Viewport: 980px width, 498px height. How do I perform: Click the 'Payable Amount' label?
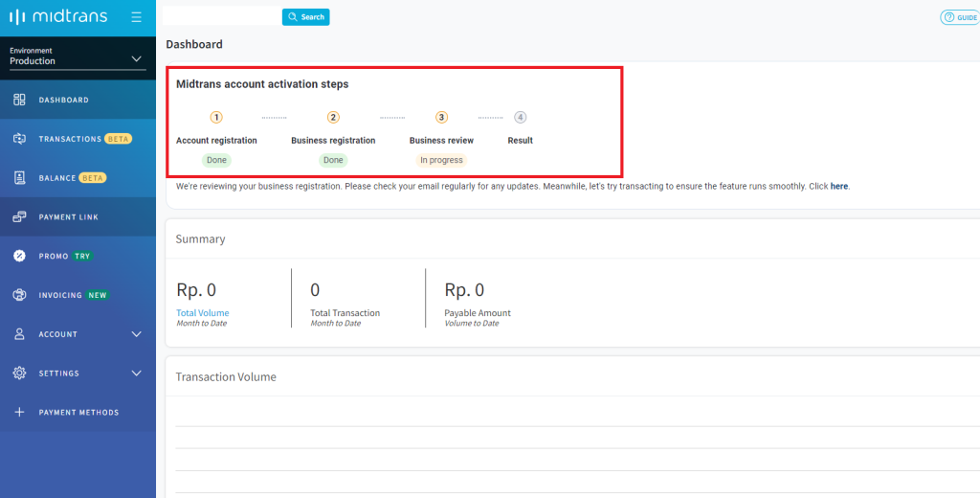(x=478, y=313)
